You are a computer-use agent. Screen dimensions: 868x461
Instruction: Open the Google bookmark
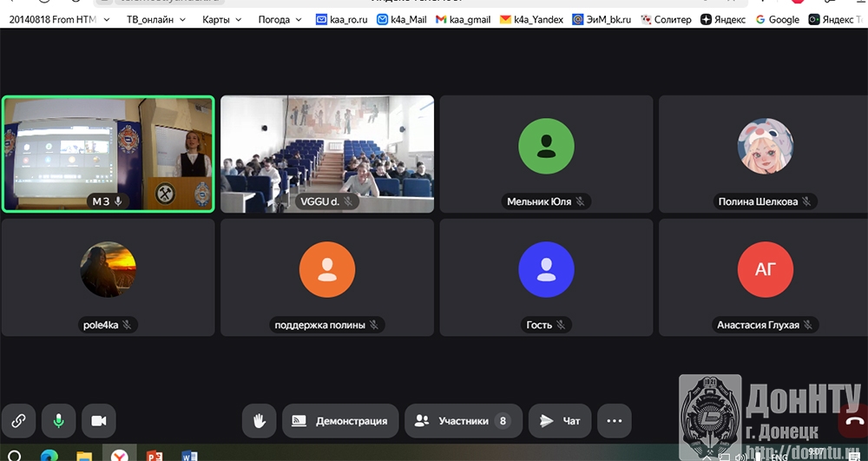(x=777, y=19)
